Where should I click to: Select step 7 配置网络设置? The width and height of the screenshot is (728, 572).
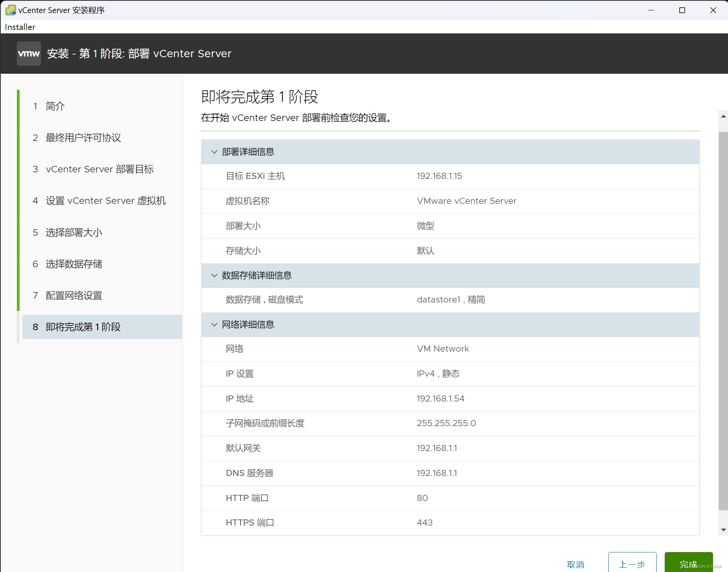point(73,295)
